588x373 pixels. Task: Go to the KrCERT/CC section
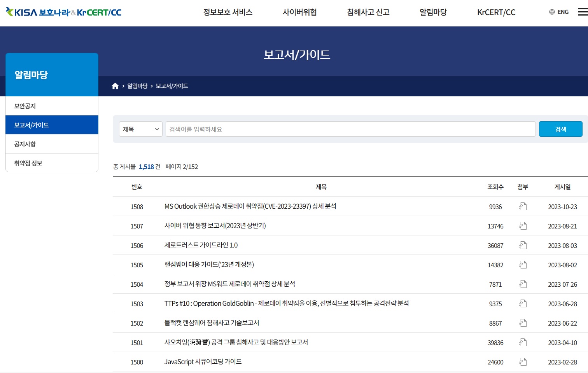point(496,12)
